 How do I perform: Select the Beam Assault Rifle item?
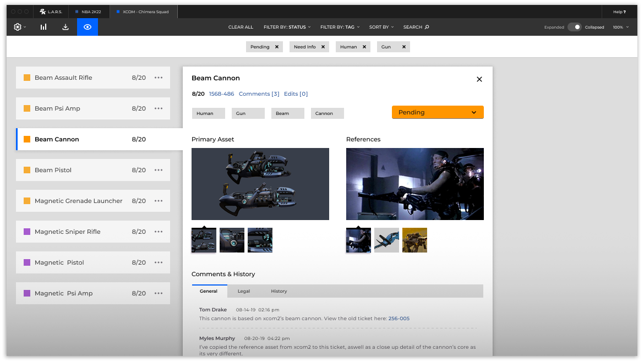point(93,78)
